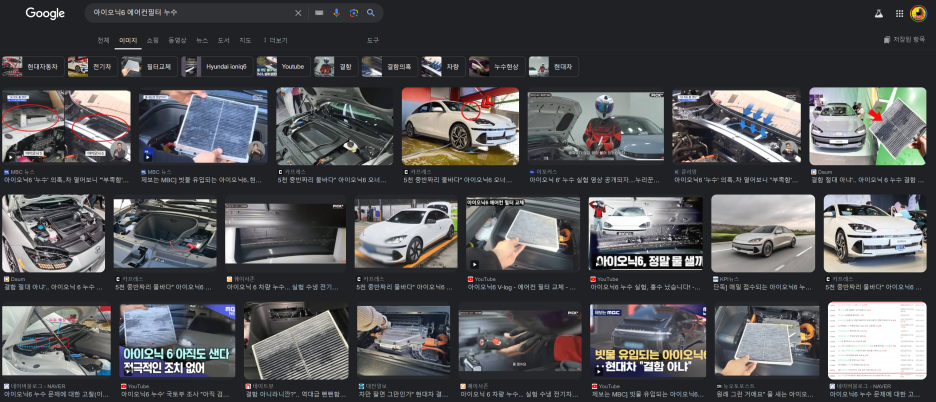Open Search Labs flask icon
The image size is (936, 402).
(x=879, y=13)
